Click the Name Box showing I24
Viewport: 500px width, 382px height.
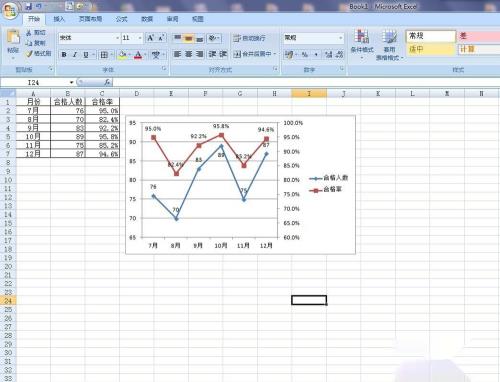coord(38,82)
